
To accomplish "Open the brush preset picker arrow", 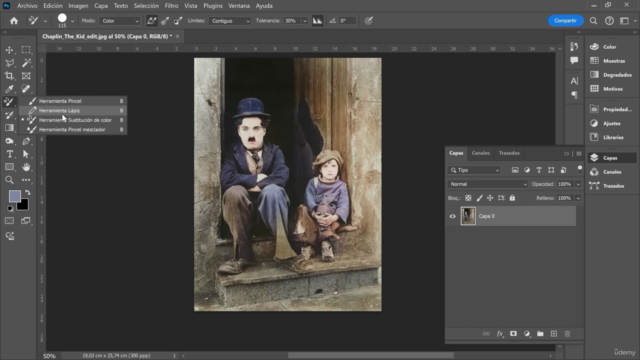I will [x=73, y=21].
